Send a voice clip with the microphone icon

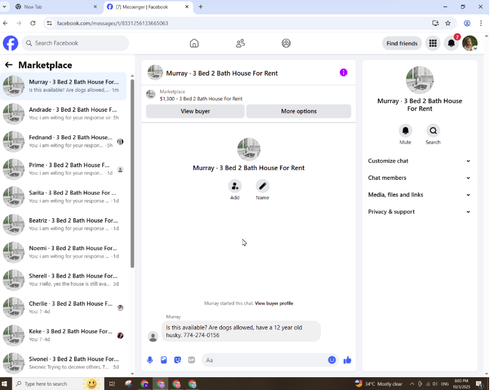click(x=150, y=360)
